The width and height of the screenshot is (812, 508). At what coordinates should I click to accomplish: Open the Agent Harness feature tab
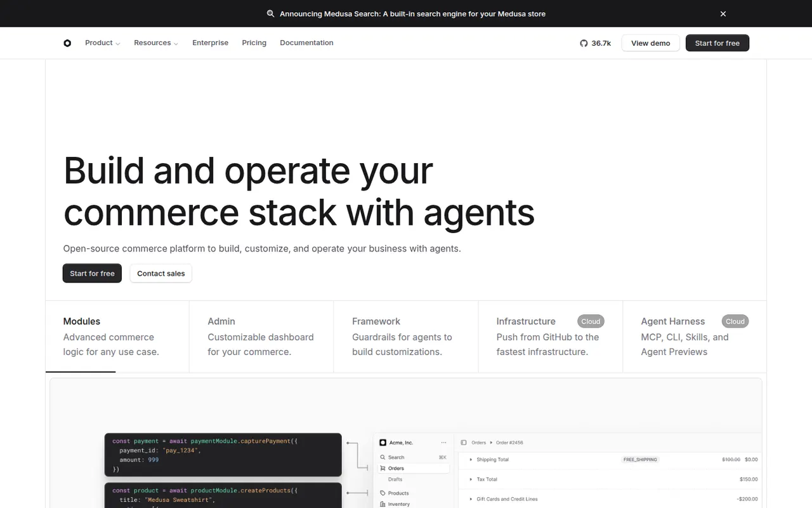(695, 337)
